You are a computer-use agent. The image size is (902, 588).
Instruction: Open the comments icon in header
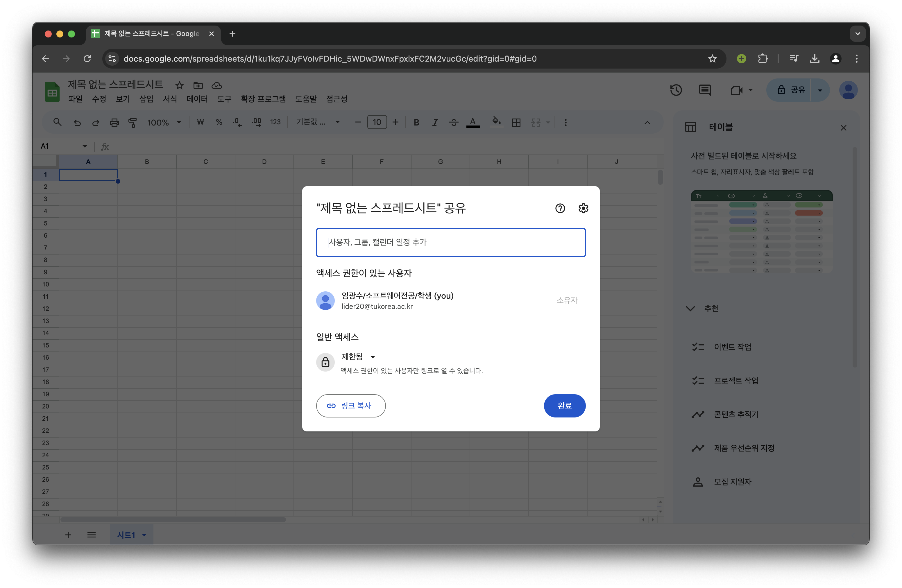click(705, 90)
